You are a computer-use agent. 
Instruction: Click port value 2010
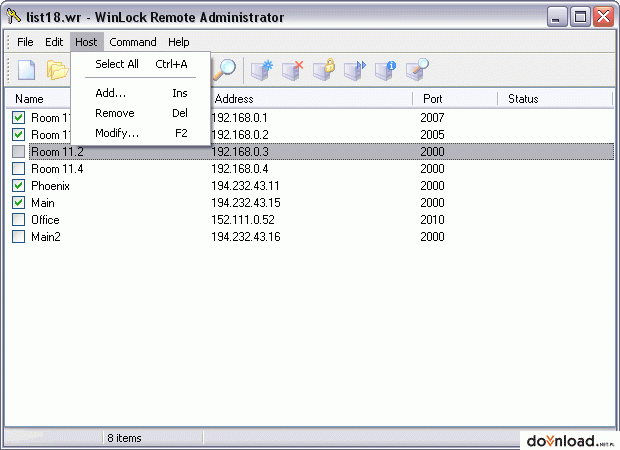tap(432, 220)
